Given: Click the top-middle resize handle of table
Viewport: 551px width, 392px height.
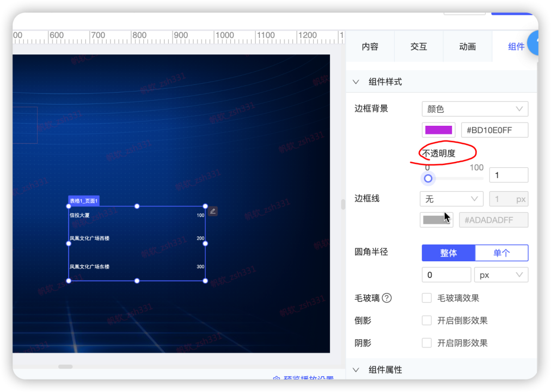Looking at the screenshot, I should (x=137, y=206).
